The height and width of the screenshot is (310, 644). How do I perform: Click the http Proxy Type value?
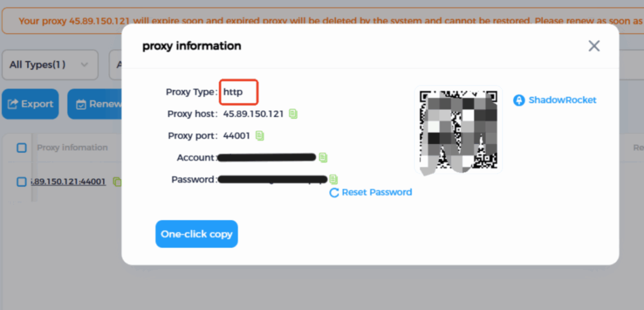tap(233, 92)
